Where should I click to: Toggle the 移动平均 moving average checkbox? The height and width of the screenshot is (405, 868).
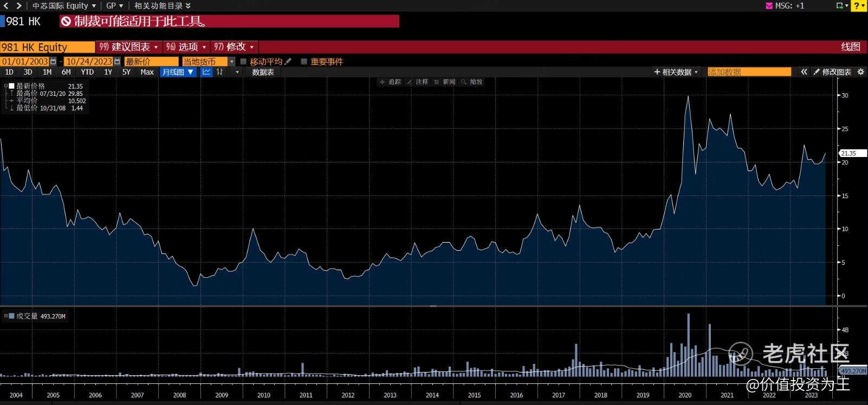coord(243,62)
